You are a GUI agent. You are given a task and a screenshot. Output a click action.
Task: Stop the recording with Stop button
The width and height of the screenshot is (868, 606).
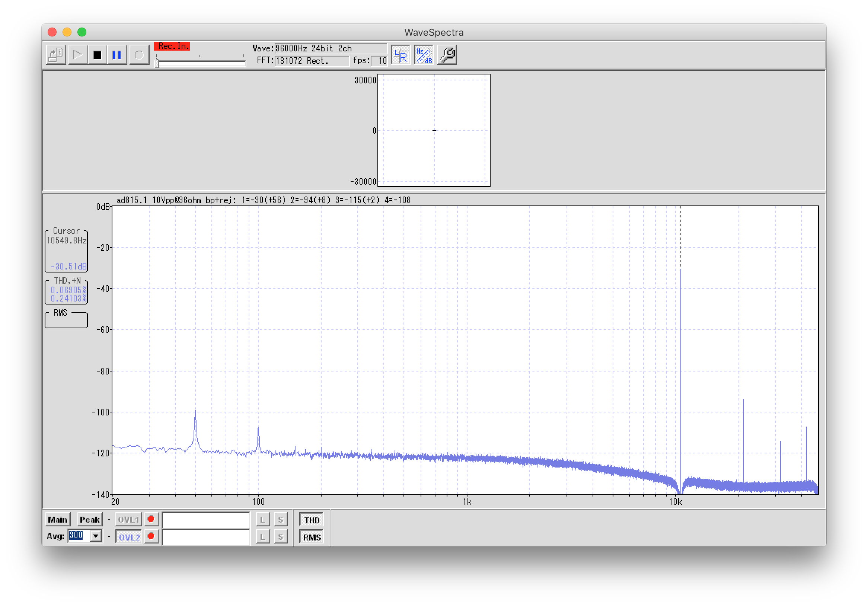tap(97, 55)
